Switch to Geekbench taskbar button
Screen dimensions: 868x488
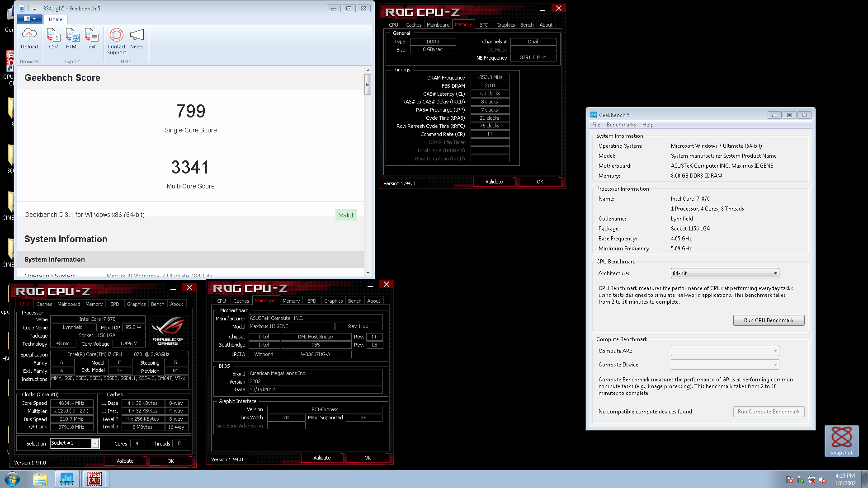67,479
